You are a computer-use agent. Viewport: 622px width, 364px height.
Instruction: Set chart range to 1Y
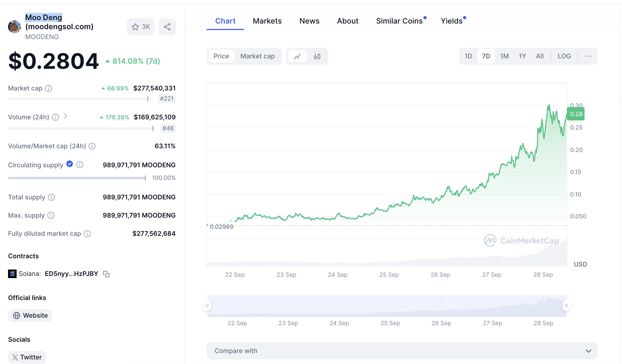[x=522, y=56]
